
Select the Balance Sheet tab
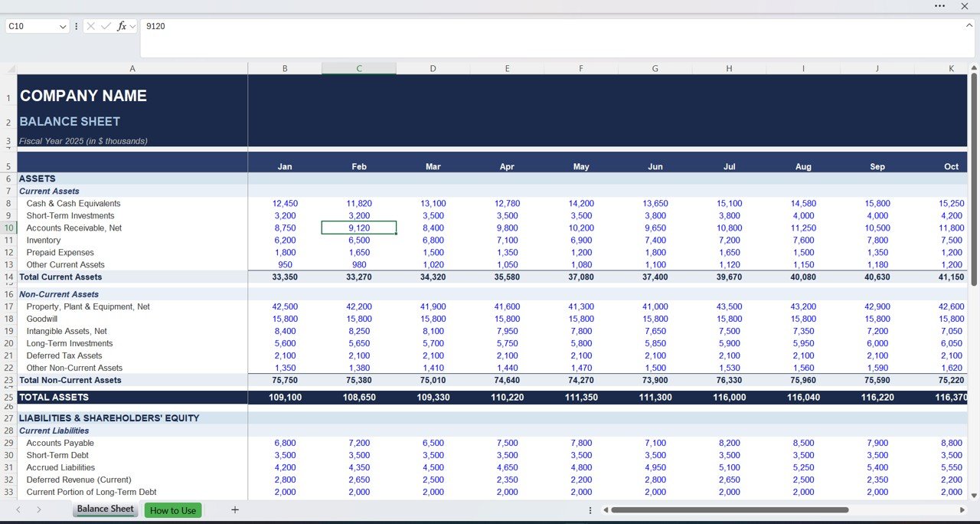(x=105, y=509)
